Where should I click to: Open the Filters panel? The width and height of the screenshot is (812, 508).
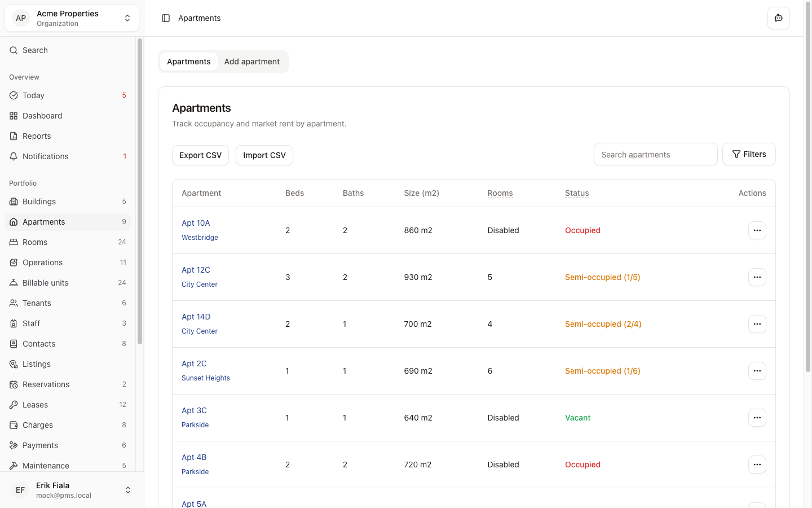click(x=748, y=154)
